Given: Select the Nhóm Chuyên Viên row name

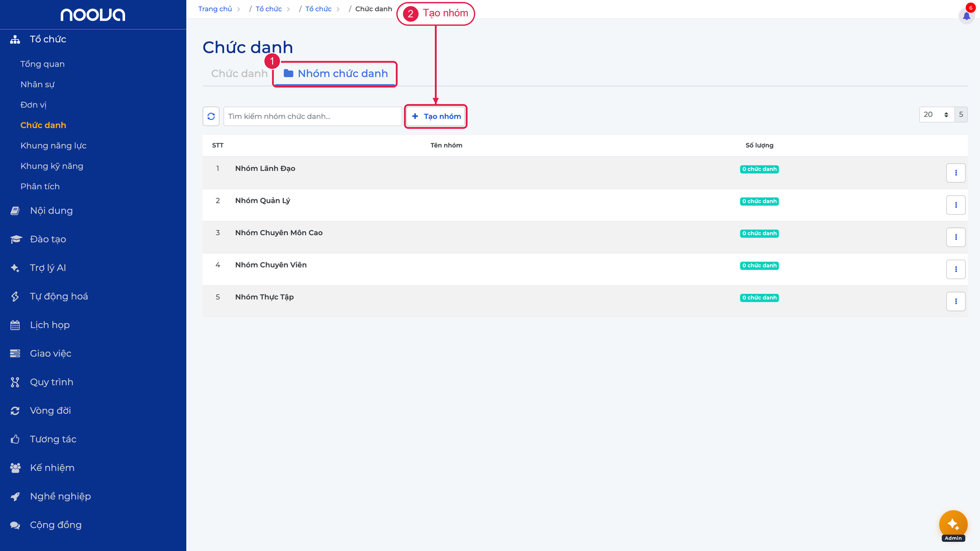Looking at the screenshot, I should [x=271, y=265].
